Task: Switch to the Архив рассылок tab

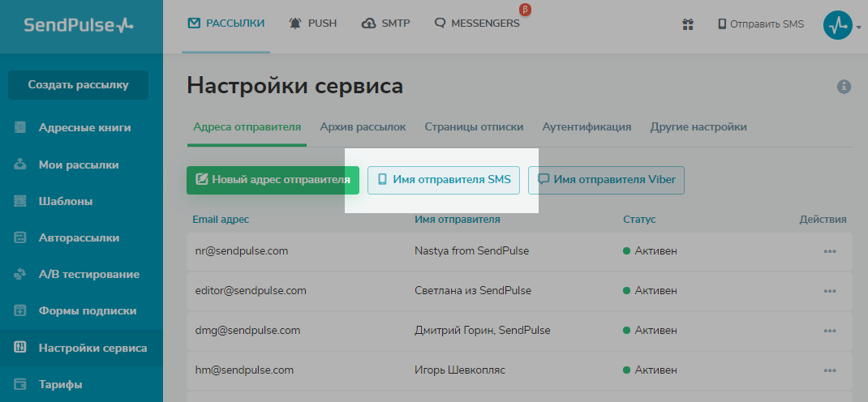Action: point(363,127)
